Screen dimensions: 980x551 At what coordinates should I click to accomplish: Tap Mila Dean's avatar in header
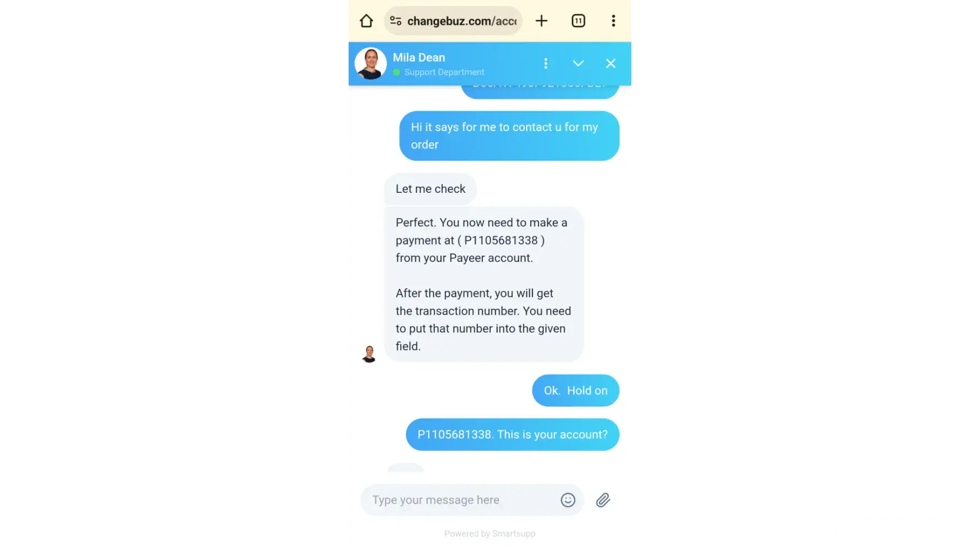(x=370, y=63)
